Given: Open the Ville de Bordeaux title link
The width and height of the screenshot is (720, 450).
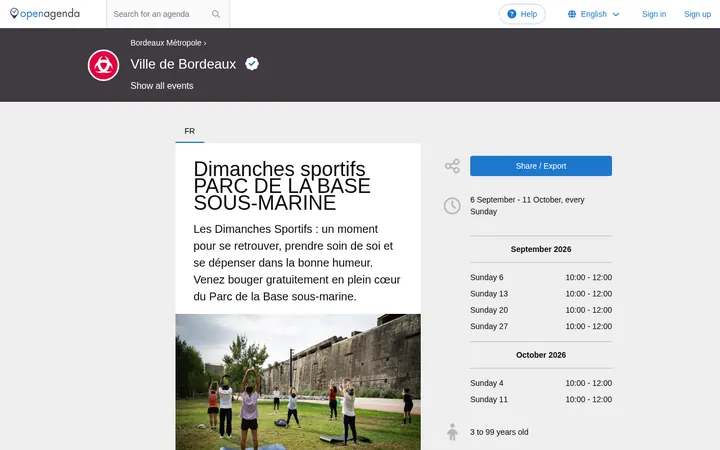Looking at the screenshot, I should [183, 64].
